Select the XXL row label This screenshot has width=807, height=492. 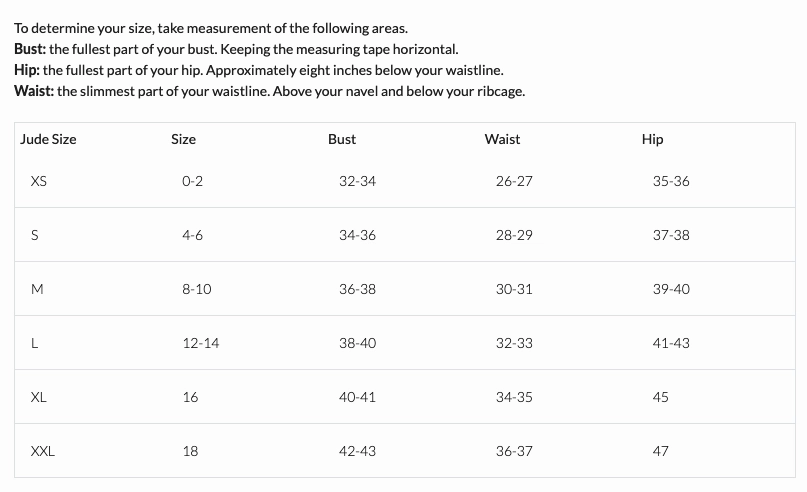tap(43, 451)
